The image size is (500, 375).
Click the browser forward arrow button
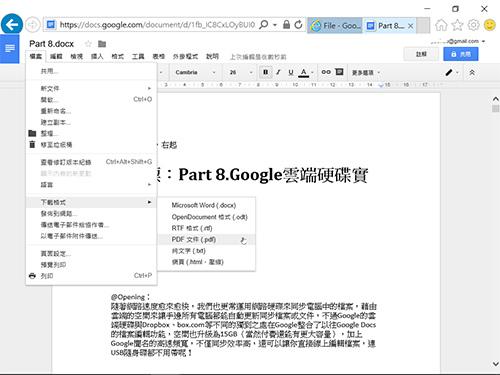(33, 25)
